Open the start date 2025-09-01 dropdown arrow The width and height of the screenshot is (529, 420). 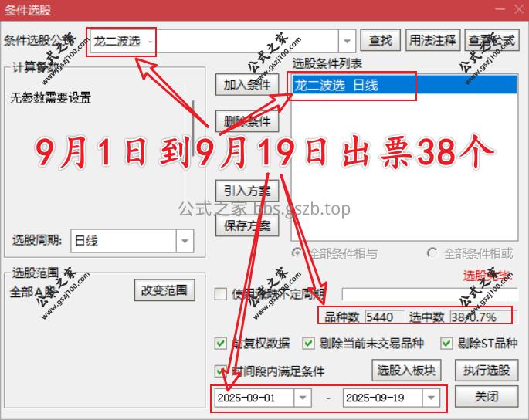(303, 398)
